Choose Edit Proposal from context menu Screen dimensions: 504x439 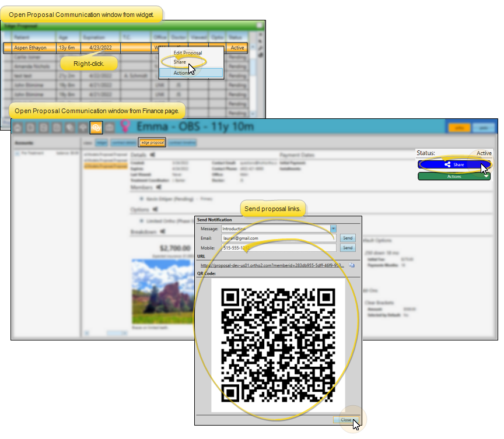pyautogui.click(x=187, y=53)
